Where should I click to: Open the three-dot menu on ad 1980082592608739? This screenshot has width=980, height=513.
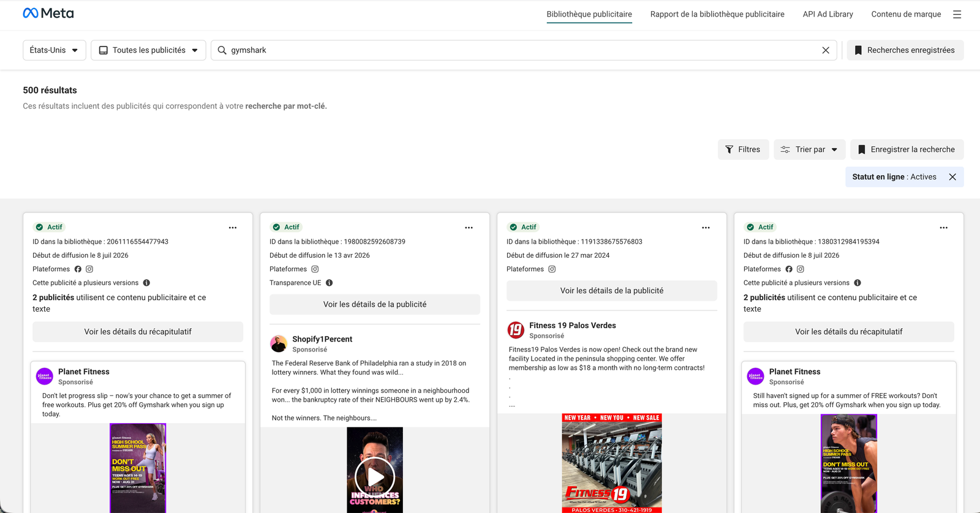(469, 228)
